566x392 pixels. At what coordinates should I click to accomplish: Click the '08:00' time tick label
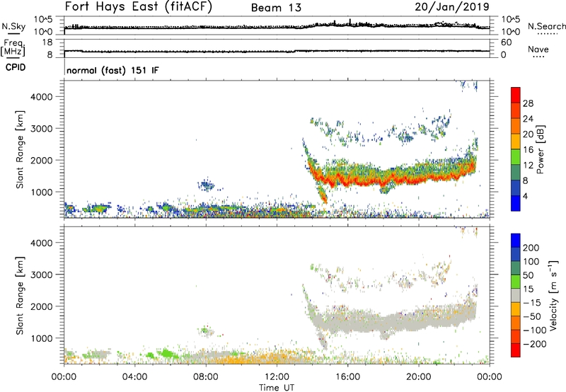click(206, 377)
